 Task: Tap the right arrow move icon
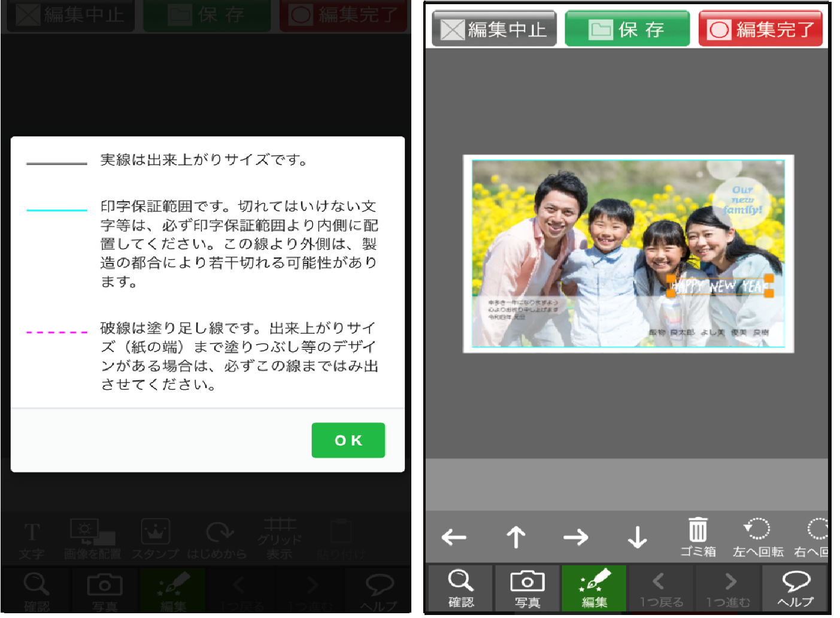pos(576,537)
